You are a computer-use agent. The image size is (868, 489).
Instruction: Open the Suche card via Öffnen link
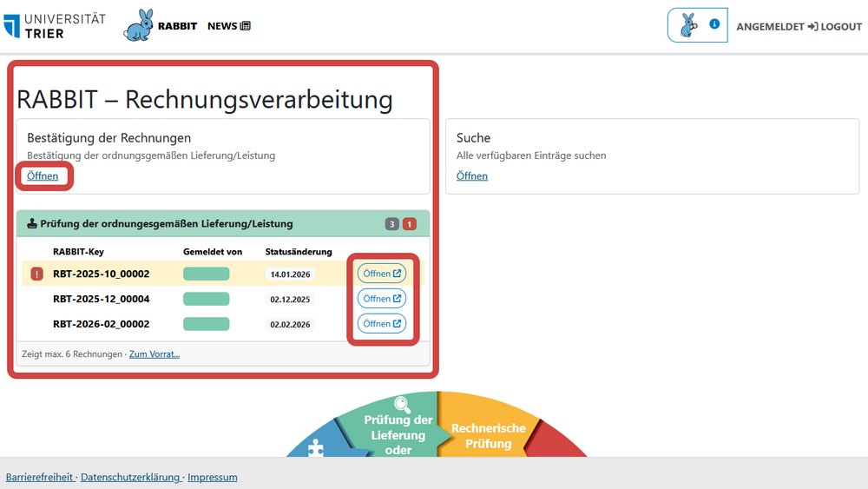(471, 175)
